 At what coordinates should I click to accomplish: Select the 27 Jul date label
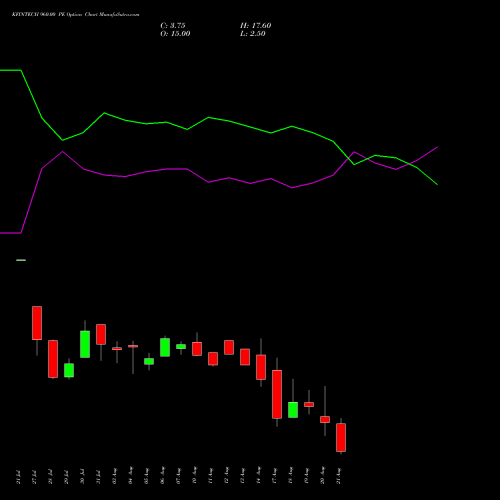[x=34, y=477]
